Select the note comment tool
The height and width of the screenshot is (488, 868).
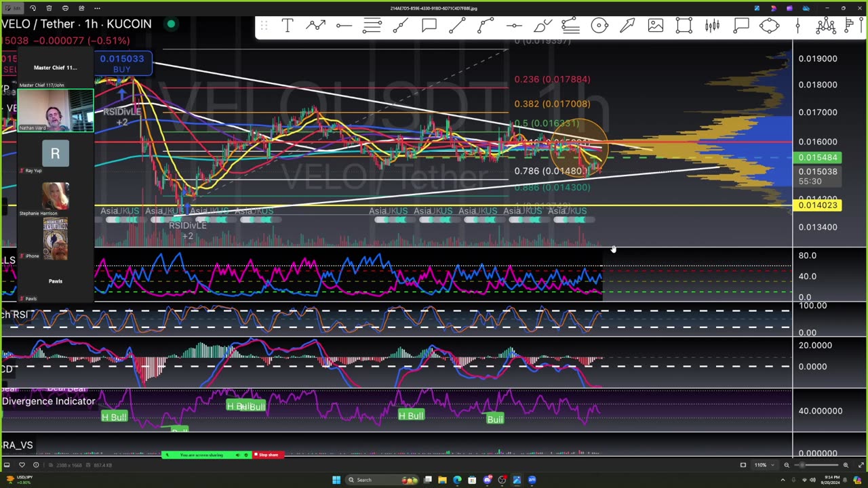[x=741, y=26]
